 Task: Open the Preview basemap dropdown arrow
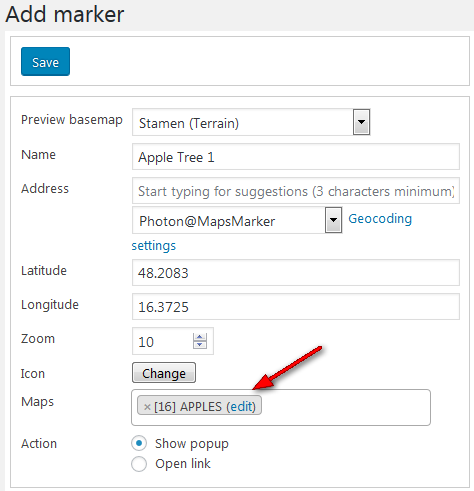(x=361, y=122)
